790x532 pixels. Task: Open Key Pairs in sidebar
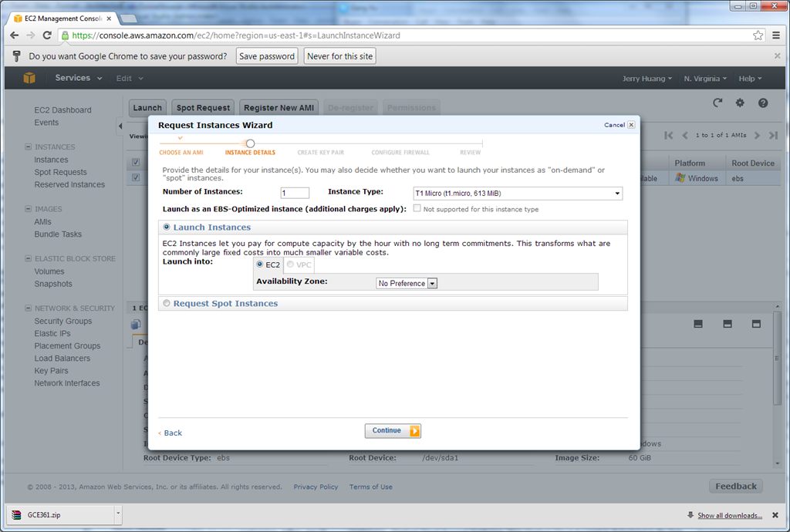click(51, 370)
